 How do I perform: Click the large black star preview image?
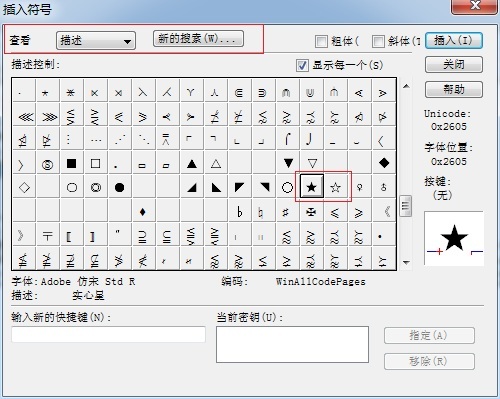pos(454,238)
